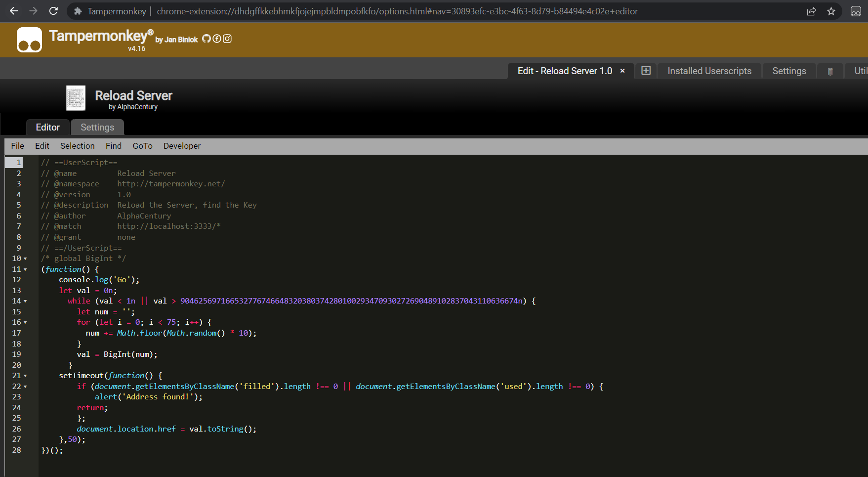Switch to the script Settings tab
Screen dimensions: 868x477
click(x=97, y=128)
